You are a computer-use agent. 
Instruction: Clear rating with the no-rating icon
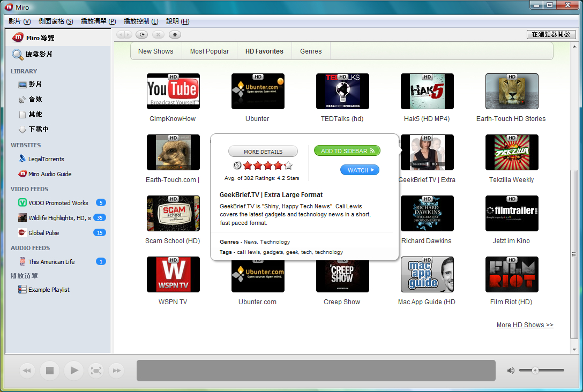click(237, 165)
